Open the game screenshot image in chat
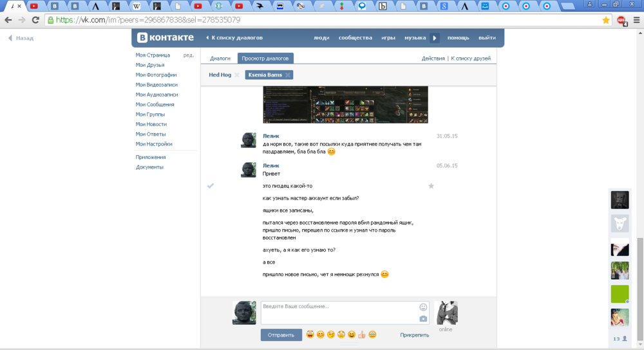Screen dimensions: 644x350 (345, 105)
